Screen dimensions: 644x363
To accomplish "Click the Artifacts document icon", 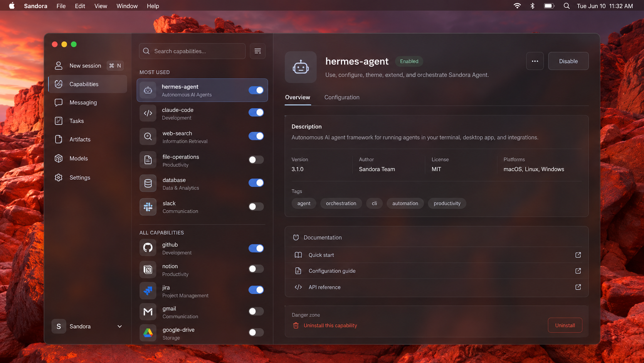I will coord(59,139).
